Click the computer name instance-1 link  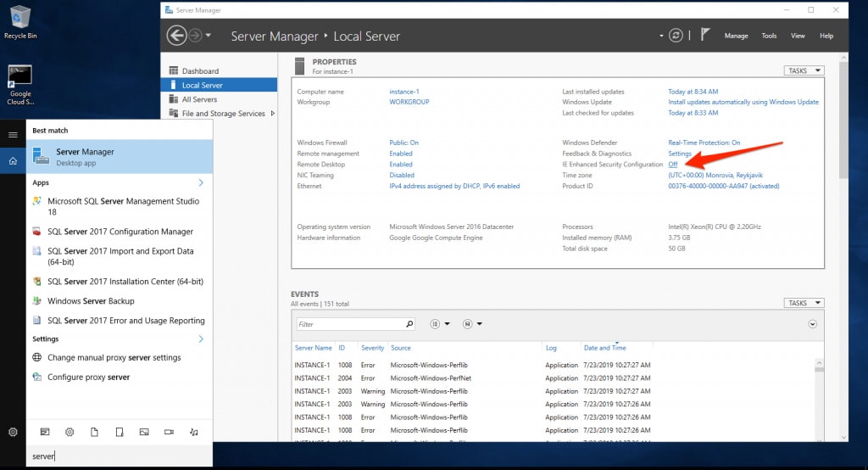[x=404, y=92]
